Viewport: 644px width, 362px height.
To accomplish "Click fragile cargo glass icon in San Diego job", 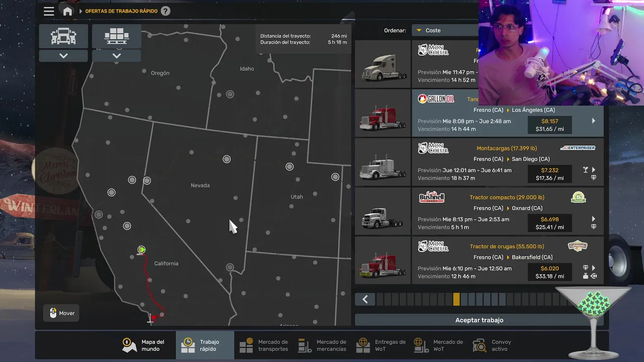I will 586,170.
